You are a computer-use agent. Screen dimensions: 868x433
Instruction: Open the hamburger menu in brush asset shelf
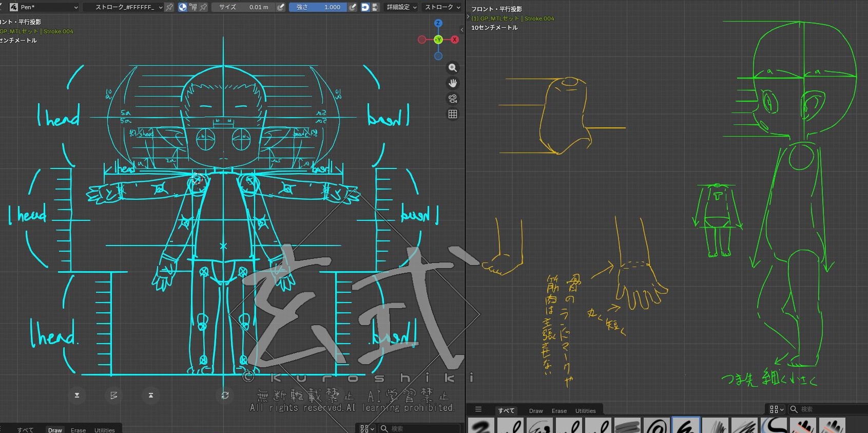[x=478, y=409]
